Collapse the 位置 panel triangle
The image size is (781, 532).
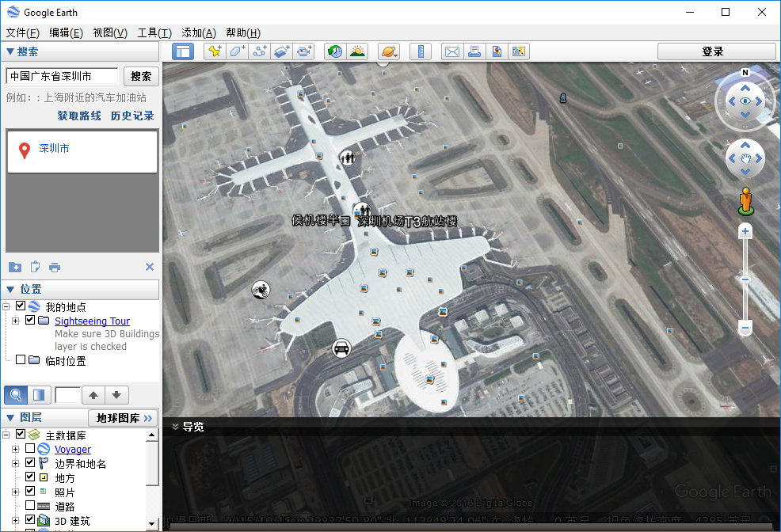10,289
